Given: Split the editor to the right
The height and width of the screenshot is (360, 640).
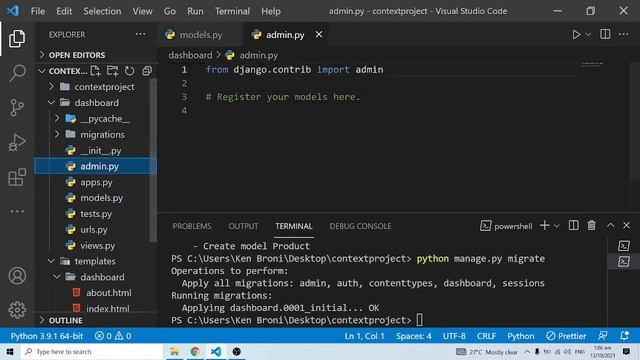Looking at the screenshot, I should [x=605, y=34].
